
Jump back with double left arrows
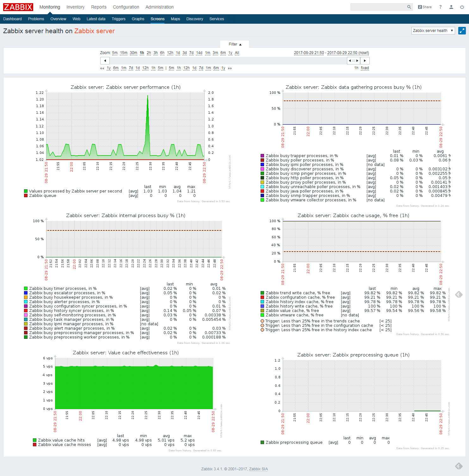[102, 68]
